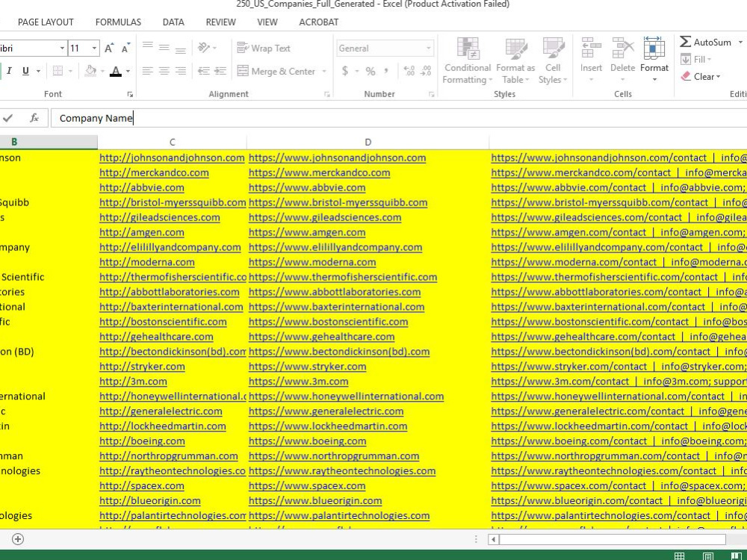
Task: Switch to Normal view in status bar
Action: [679, 556]
